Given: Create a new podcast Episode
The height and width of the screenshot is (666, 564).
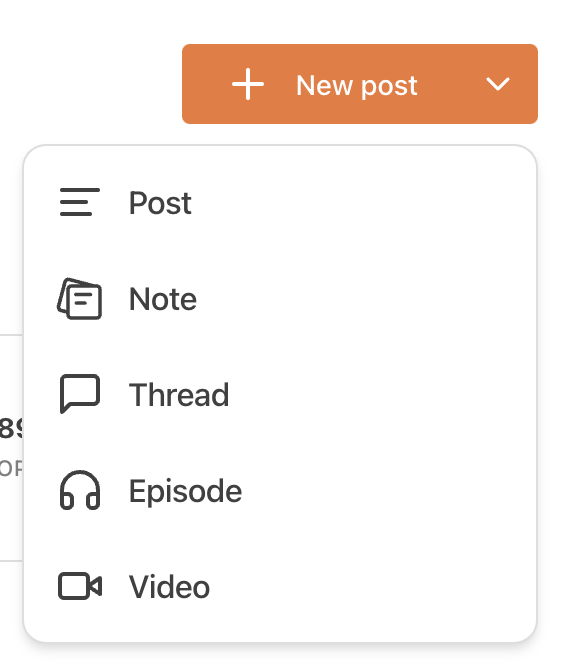Looking at the screenshot, I should [x=280, y=491].
